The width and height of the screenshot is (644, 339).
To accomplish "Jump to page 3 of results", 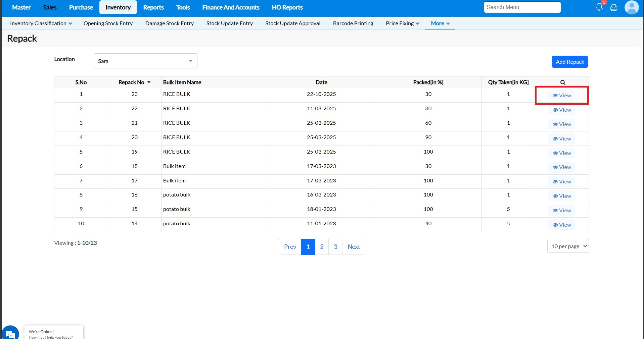I will [335, 247].
